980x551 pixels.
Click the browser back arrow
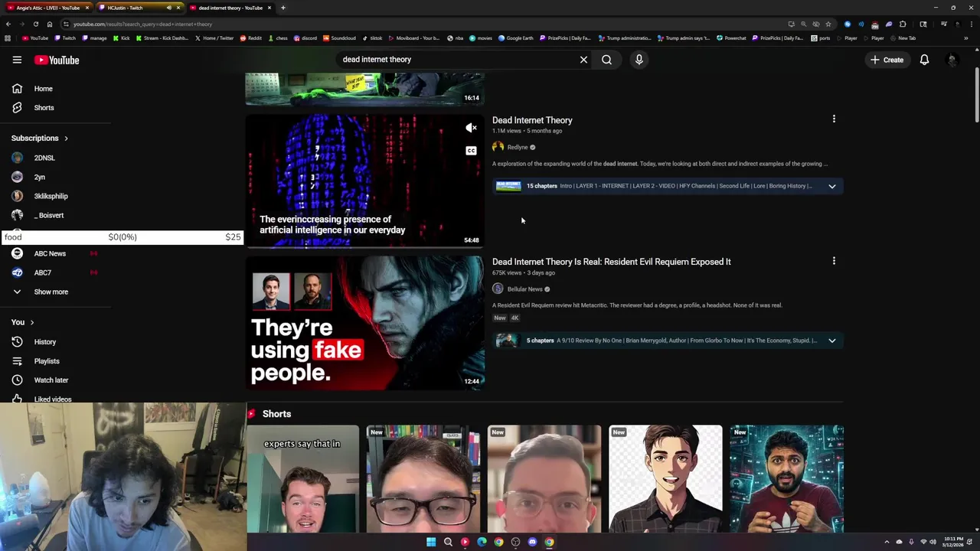coord(8,24)
